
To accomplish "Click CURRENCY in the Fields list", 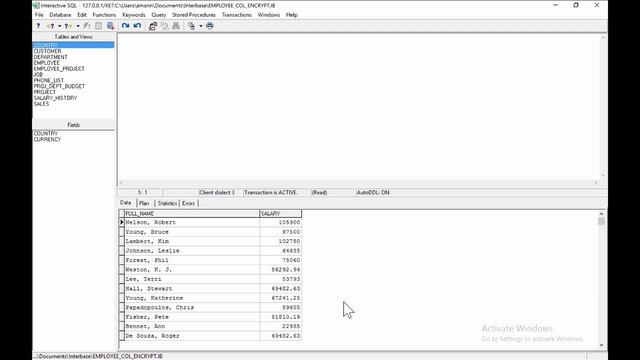I will (47, 139).
